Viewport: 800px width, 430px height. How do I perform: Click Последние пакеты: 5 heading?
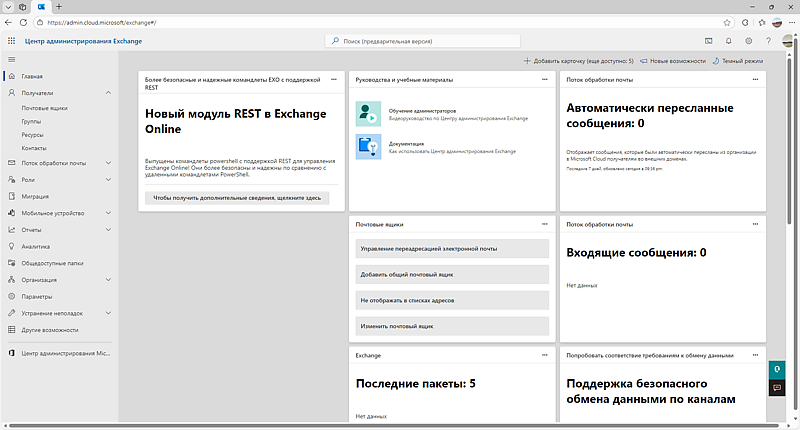(415, 384)
